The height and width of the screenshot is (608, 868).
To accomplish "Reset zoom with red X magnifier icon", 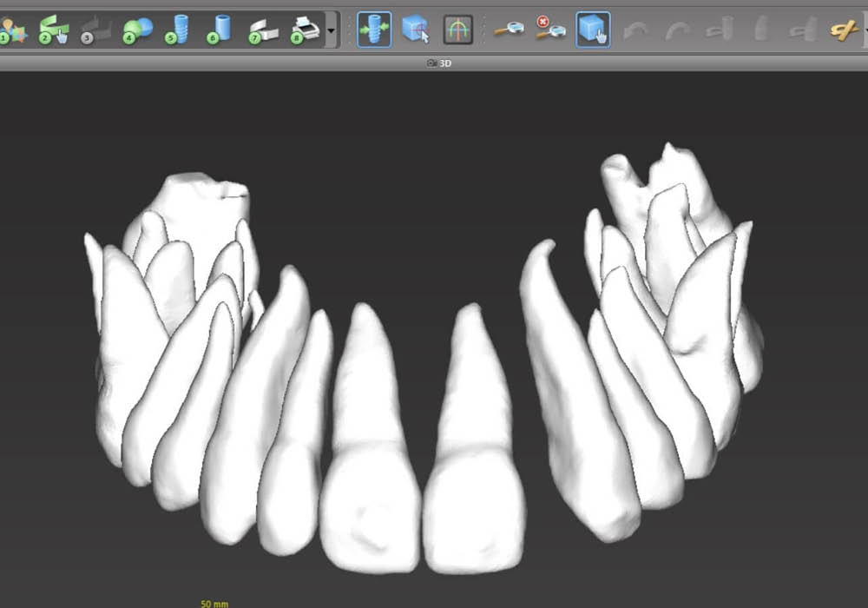I will pyautogui.click(x=549, y=30).
